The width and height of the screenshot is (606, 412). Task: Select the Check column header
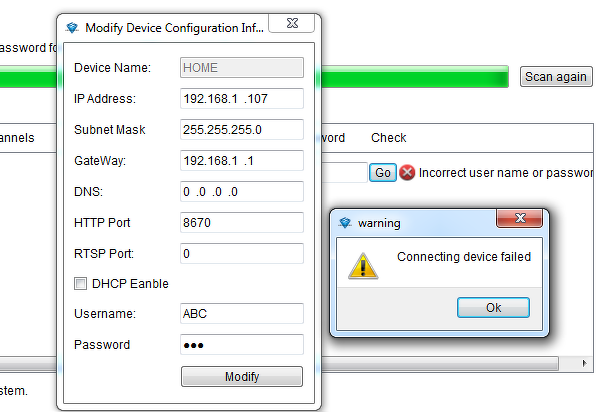[389, 138]
